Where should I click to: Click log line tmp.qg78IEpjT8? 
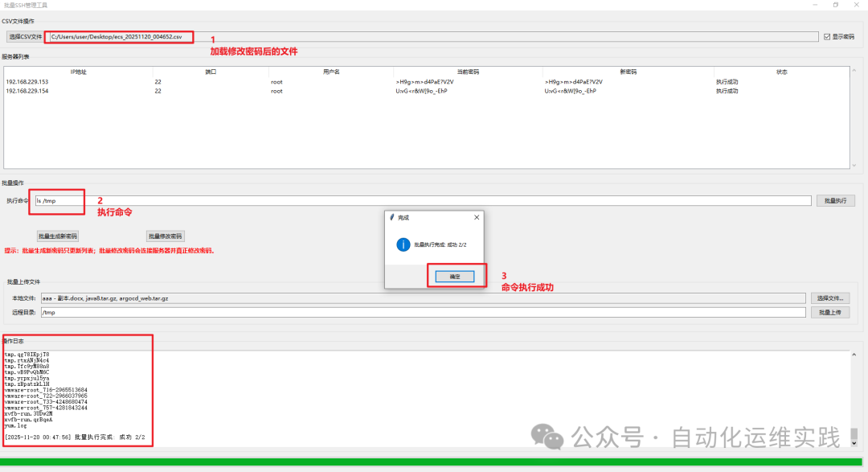point(27,354)
